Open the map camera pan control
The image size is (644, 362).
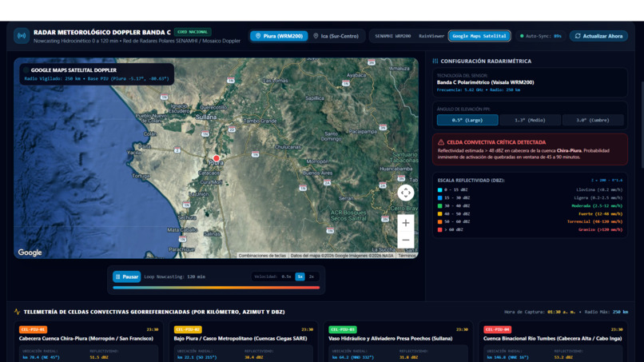[405, 193]
